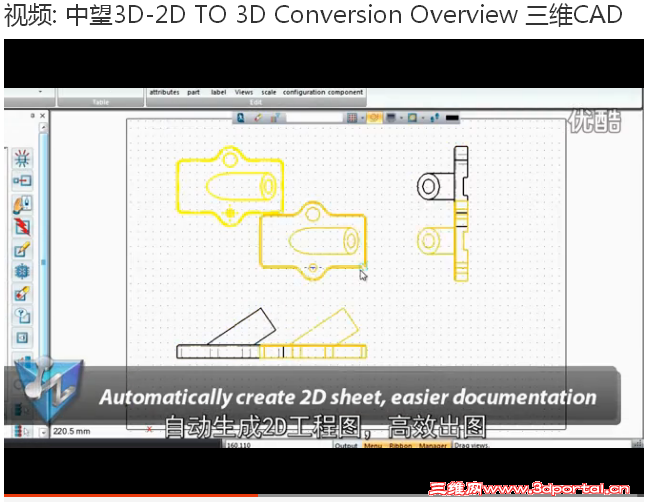Click the red X beside the value field
The image size is (649, 502).
pos(149,430)
